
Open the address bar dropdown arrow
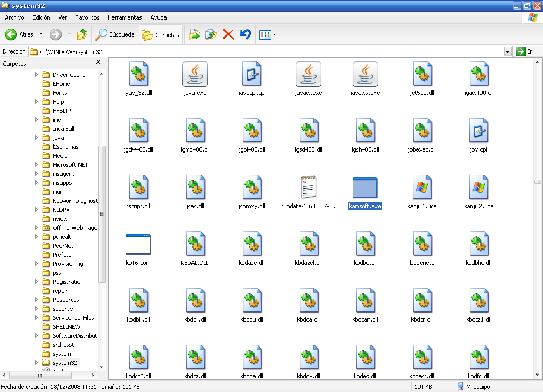pos(507,51)
